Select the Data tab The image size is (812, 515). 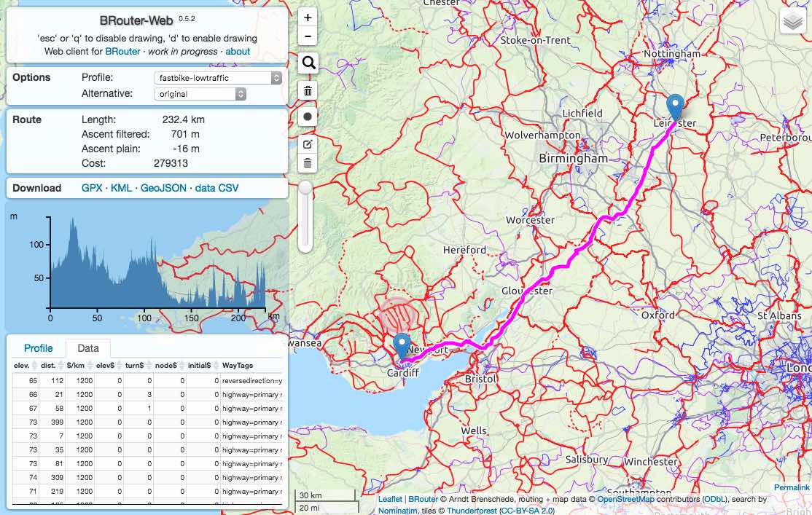[88, 348]
